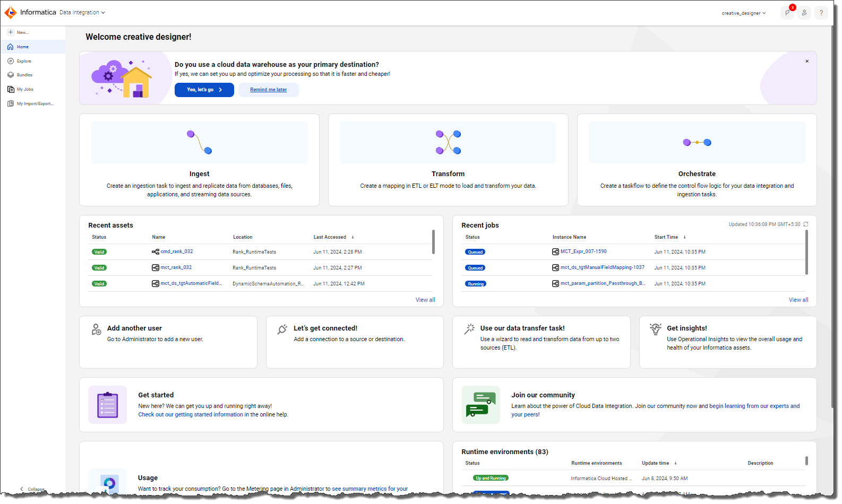Go to Home in the sidebar
The height and width of the screenshot is (504, 842).
click(x=33, y=47)
